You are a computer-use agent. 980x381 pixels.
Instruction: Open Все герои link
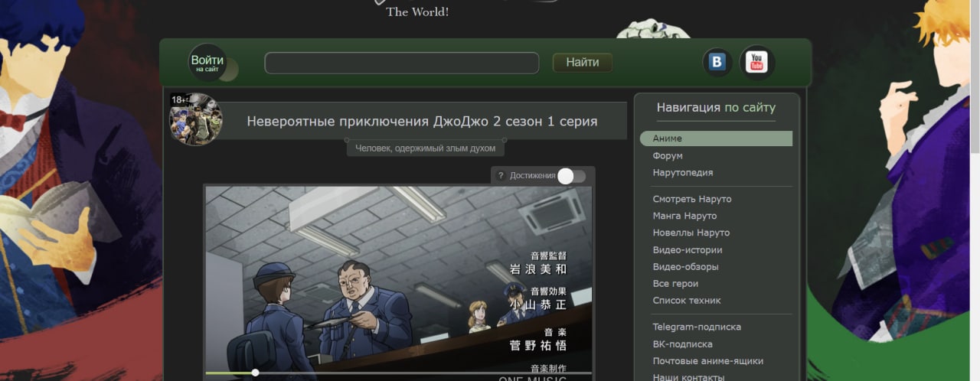675,284
